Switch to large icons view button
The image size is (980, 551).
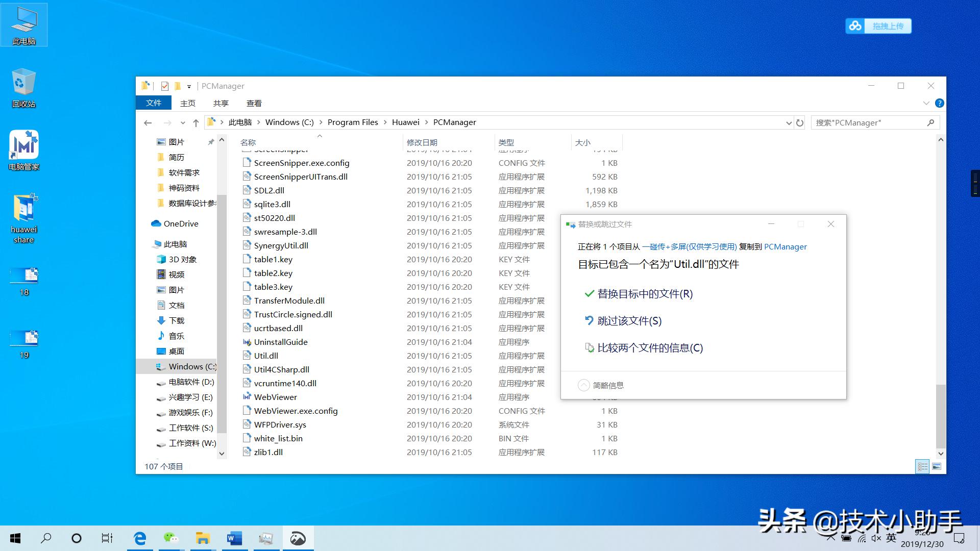pos(937,466)
